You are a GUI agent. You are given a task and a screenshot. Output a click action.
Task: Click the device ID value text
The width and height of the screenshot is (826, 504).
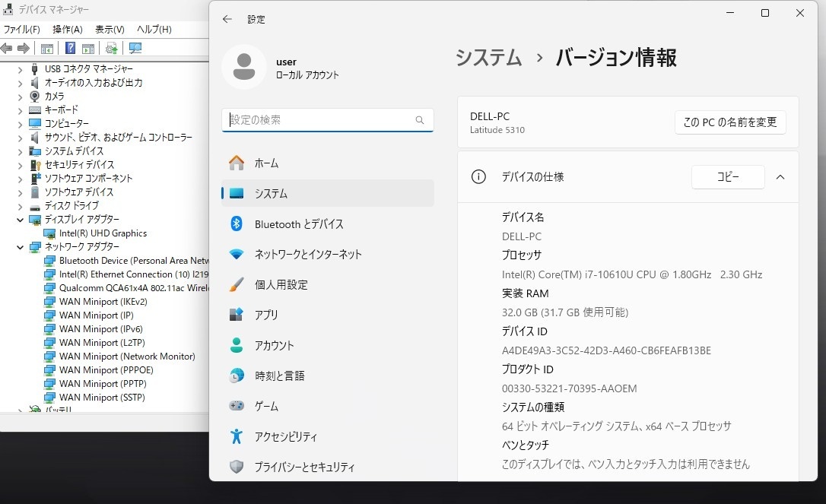coord(606,350)
